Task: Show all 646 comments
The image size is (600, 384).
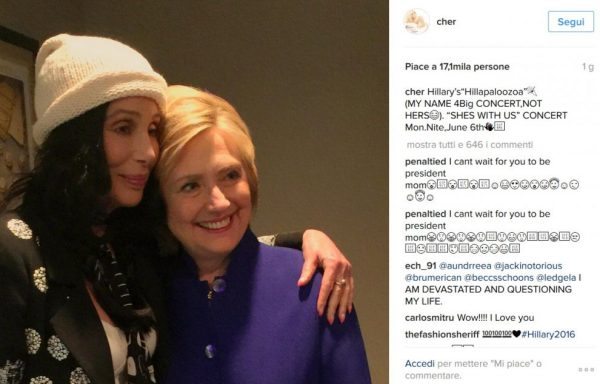Action: tap(470, 145)
